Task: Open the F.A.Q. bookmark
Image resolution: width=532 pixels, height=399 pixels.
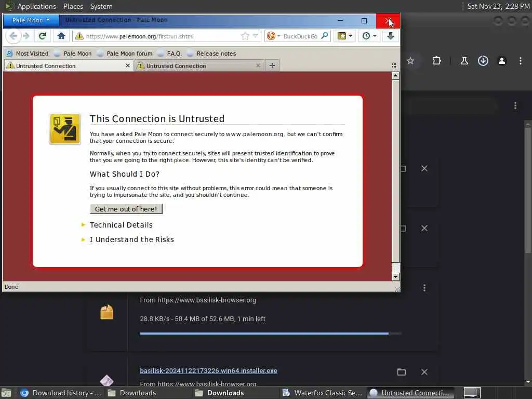Action: [x=170, y=54]
